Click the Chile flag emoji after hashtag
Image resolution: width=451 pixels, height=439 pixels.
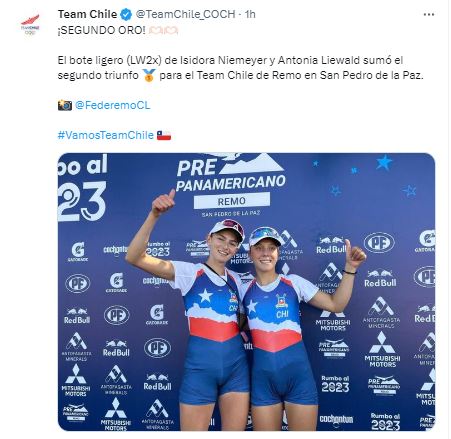click(x=164, y=136)
